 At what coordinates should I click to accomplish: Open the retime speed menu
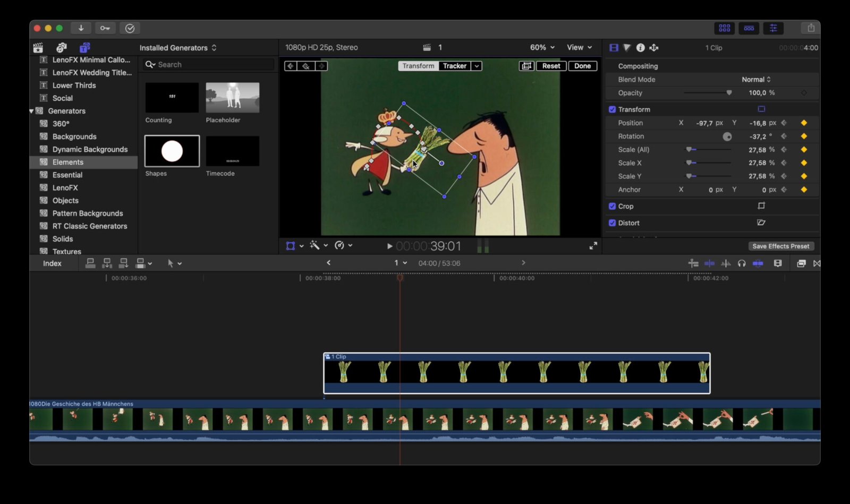343,245
